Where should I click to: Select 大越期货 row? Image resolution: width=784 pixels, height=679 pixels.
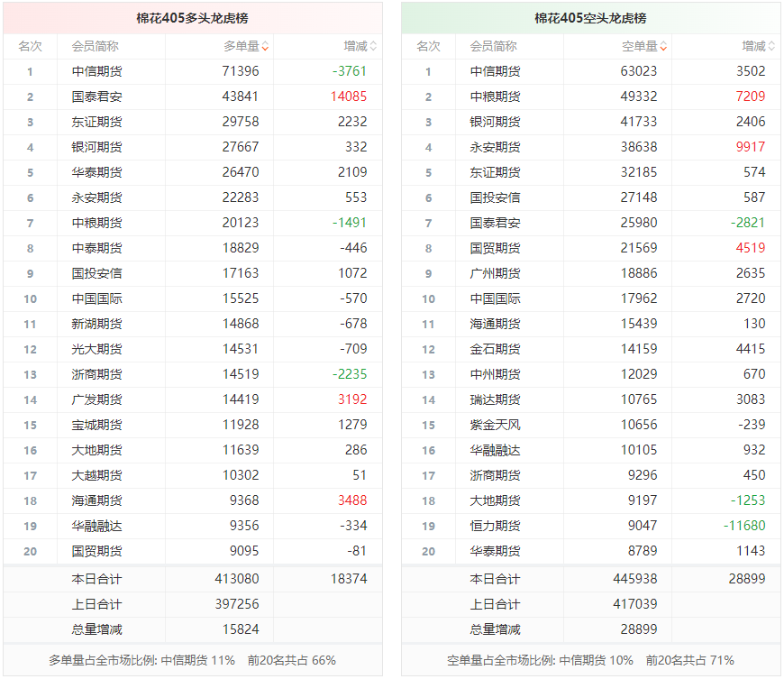[x=193, y=476]
